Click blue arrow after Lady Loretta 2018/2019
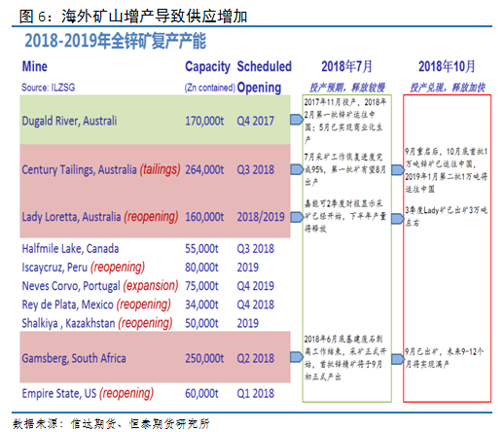This screenshot has width=504, height=432. point(297,217)
